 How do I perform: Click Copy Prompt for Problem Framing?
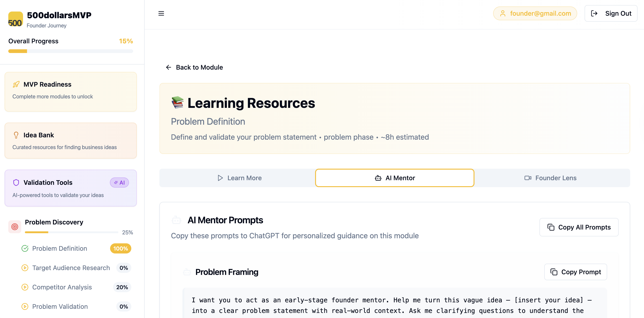(576, 272)
